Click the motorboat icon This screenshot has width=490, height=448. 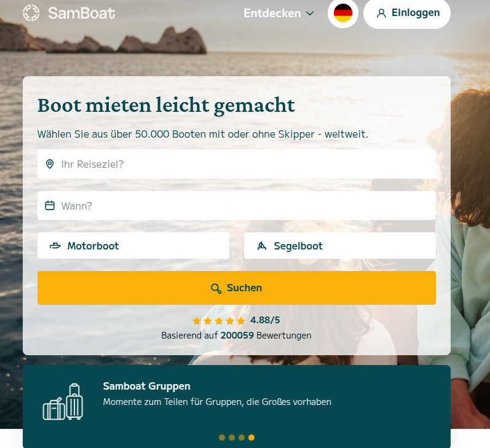tap(55, 246)
